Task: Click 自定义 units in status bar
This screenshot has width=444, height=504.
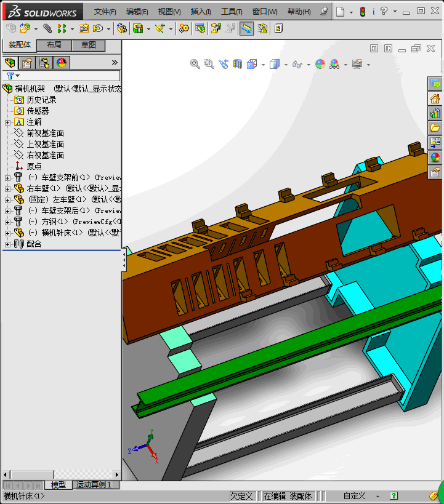Action: 354,496
